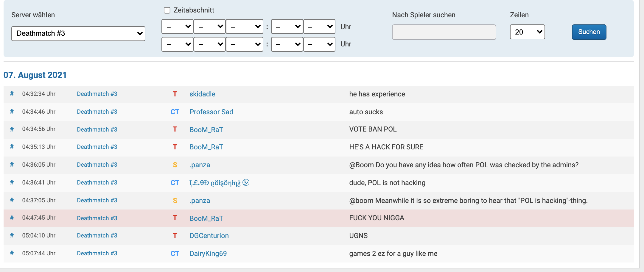
Task: Open the .panza player link at 04:36:05
Action: click(x=200, y=165)
